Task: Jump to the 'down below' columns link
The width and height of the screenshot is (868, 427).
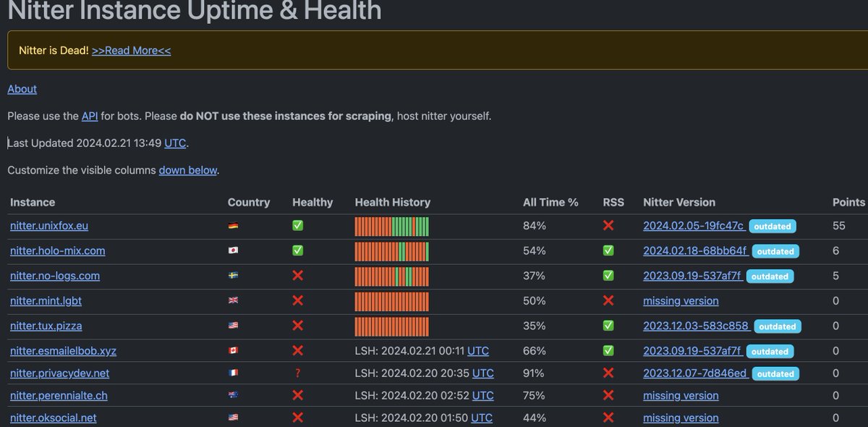Action: click(x=188, y=170)
